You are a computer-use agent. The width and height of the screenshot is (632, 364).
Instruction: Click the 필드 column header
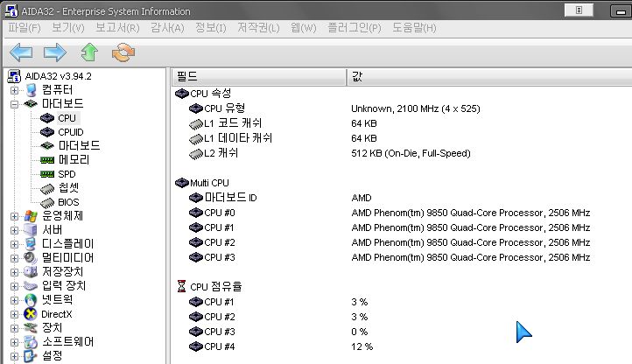point(260,77)
